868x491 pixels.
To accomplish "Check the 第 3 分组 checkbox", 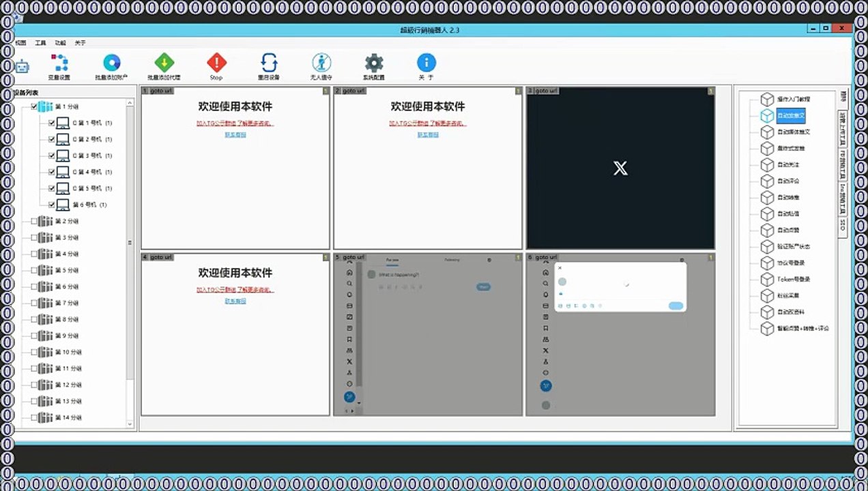I will (34, 237).
